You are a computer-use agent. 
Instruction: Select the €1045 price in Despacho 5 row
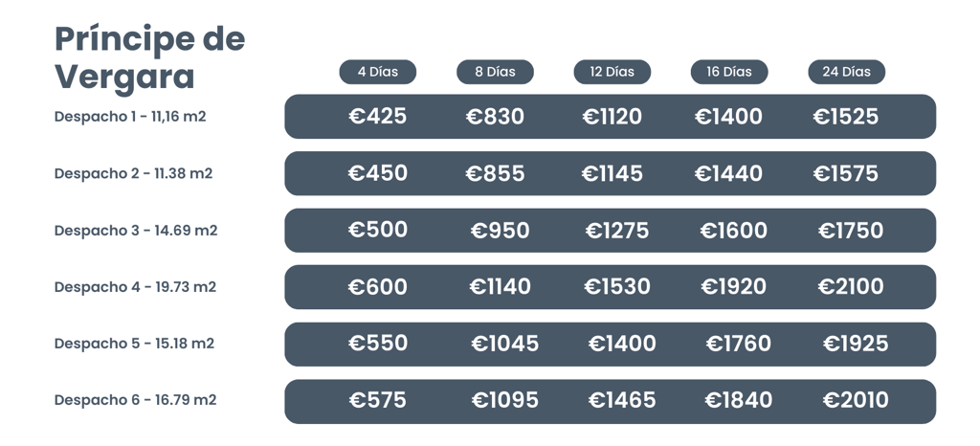pyautogui.click(x=504, y=344)
